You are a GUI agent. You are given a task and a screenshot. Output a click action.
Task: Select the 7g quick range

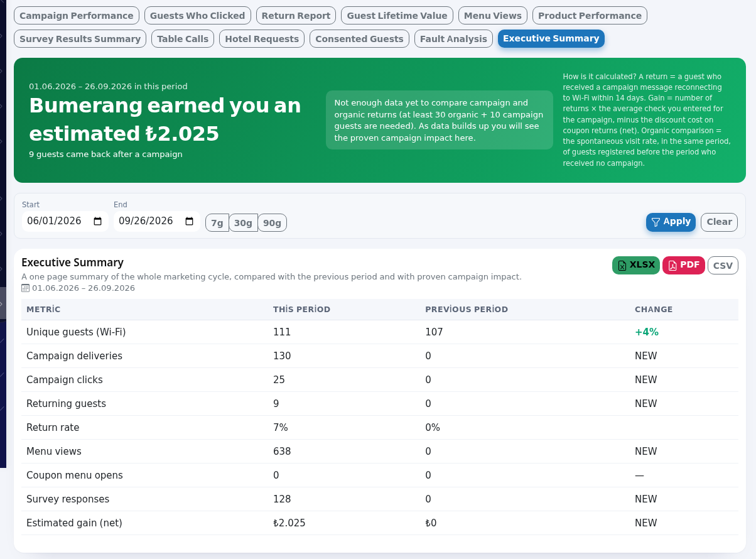point(217,222)
